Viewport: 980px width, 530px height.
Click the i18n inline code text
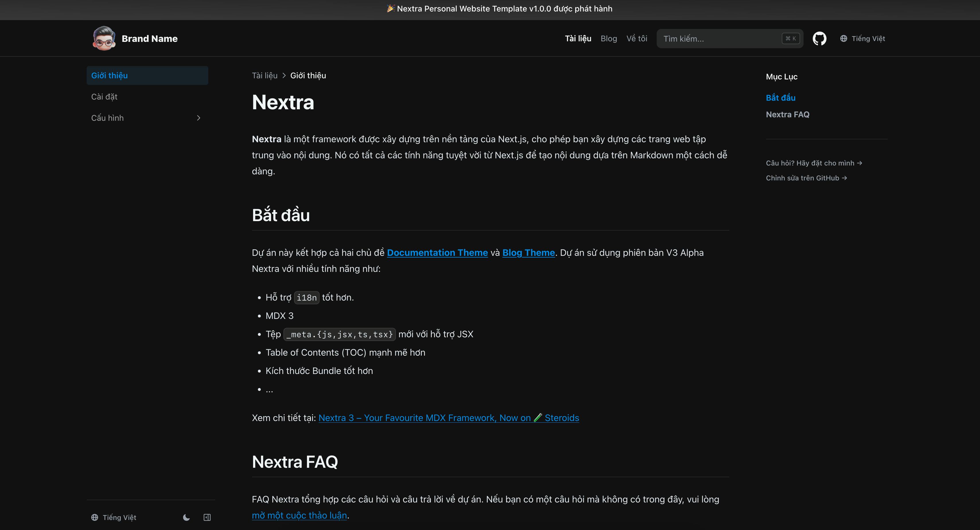[x=307, y=298]
